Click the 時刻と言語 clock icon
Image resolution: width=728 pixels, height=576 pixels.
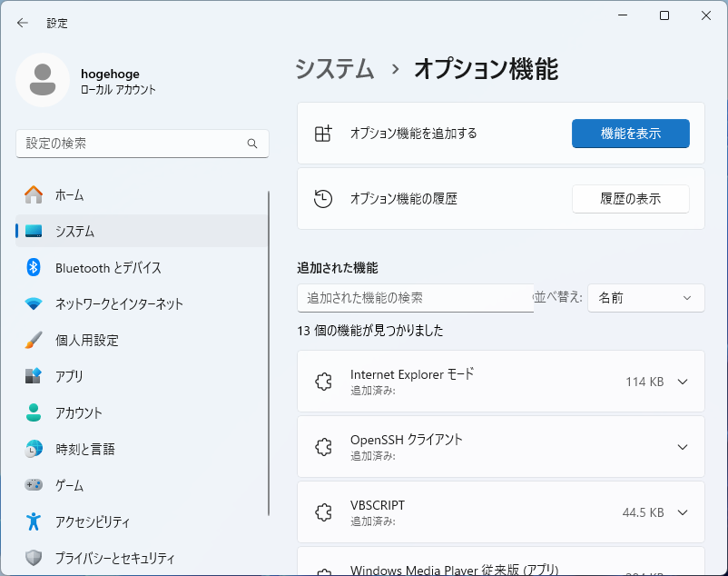[34, 449]
